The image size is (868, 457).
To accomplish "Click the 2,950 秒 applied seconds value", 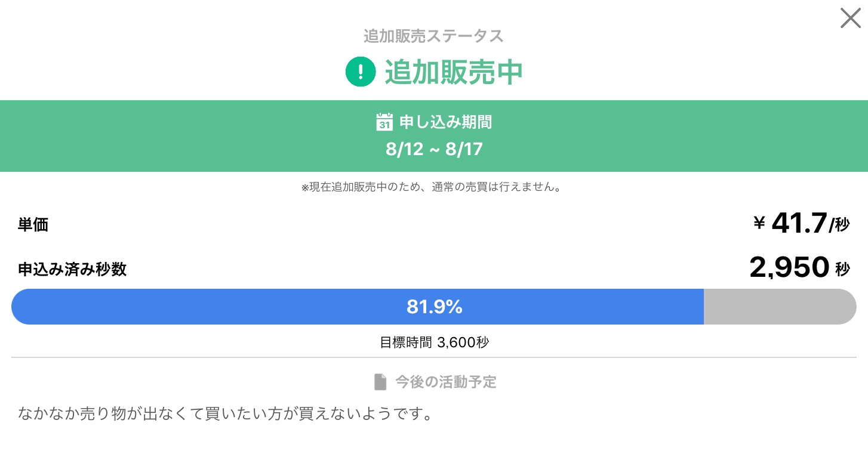I will (799, 268).
